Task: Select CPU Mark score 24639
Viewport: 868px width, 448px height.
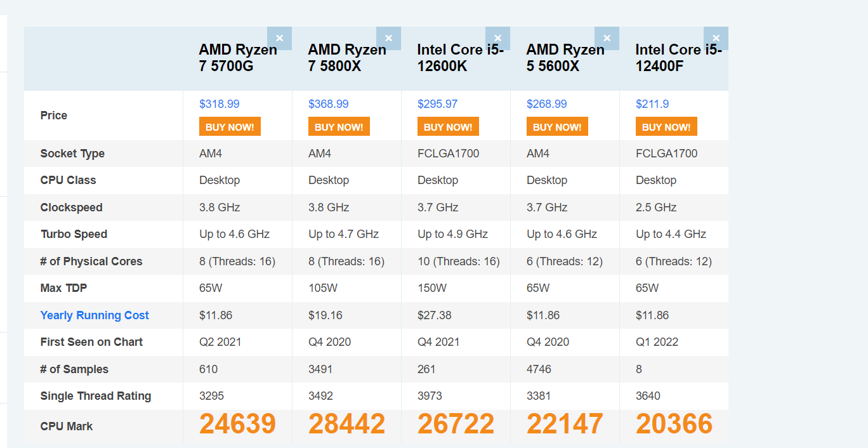Action: [x=238, y=424]
